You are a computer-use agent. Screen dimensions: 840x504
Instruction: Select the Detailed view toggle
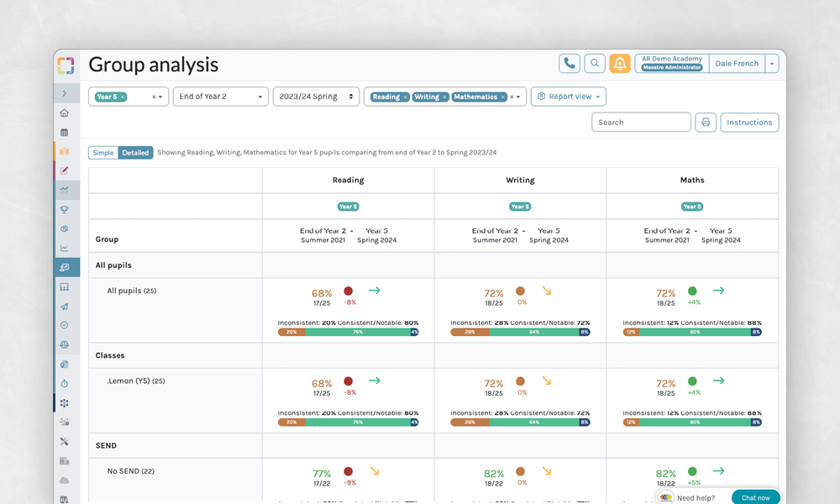pos(135,153)
